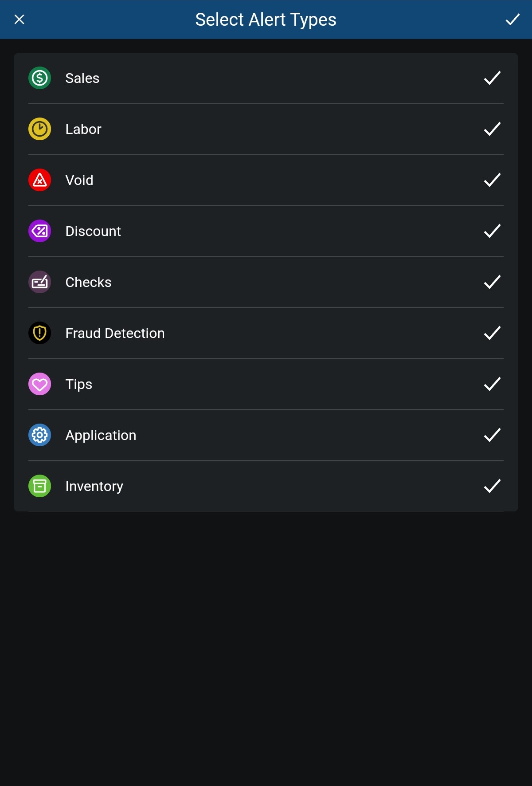The height and width of the screenshot is (786, 532).
Task: Toggle off the Void alert type
Action: click(x=492, y=180)
